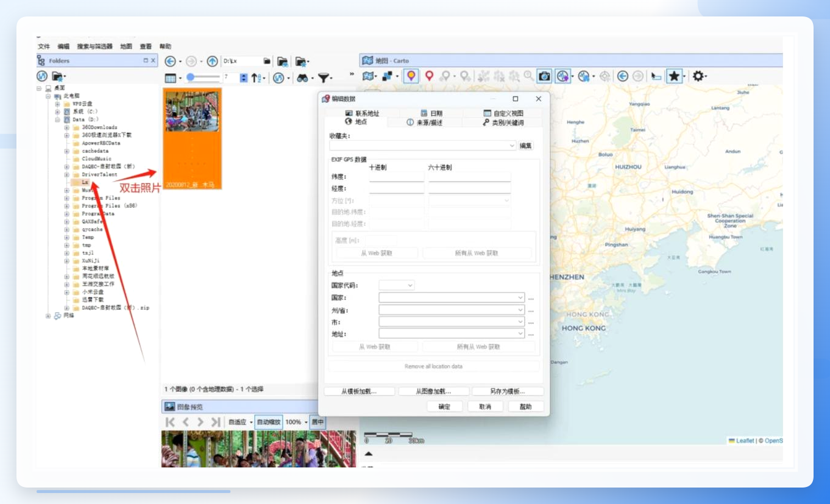Open the 国家代码 dropdown
The height and width of the screenshot is (504, 830).
tap(397, 285)
